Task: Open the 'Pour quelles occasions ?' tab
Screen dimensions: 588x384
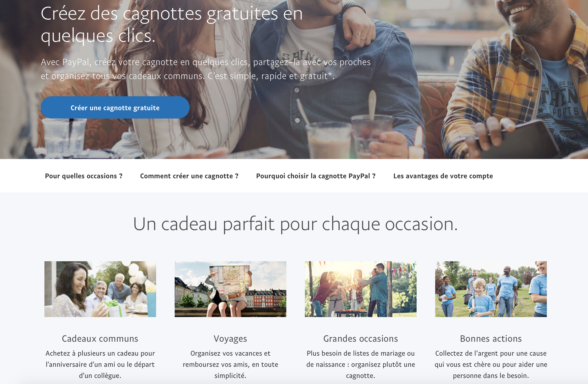Action: tap(84, 176)
